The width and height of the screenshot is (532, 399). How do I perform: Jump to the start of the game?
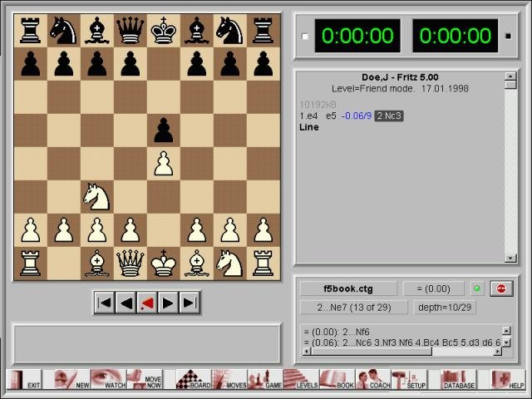pos(105,303)
